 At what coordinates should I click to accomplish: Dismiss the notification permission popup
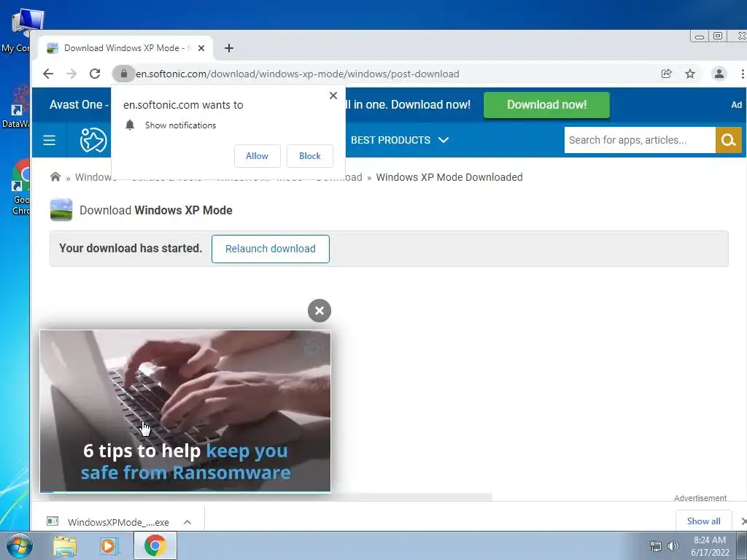(x=333, y=96)
